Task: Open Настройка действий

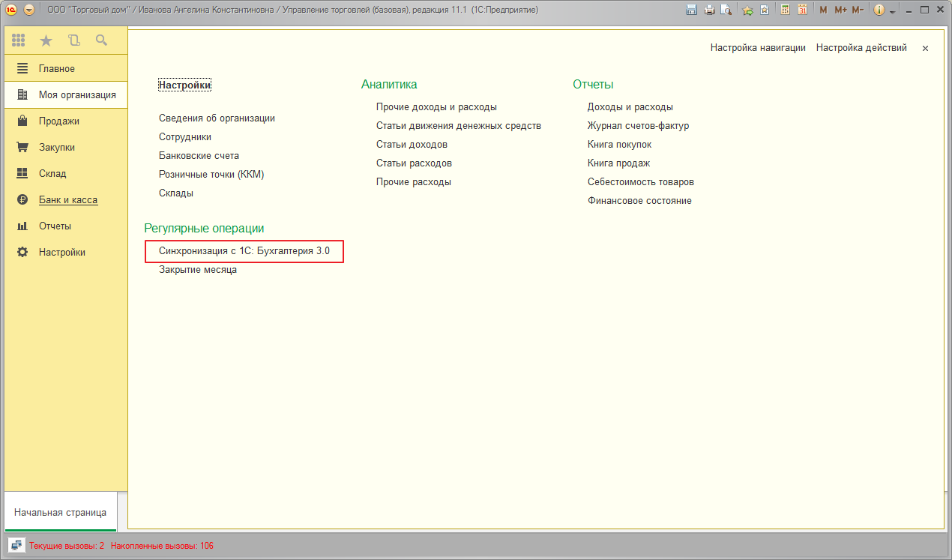Action: click(861, 48)
